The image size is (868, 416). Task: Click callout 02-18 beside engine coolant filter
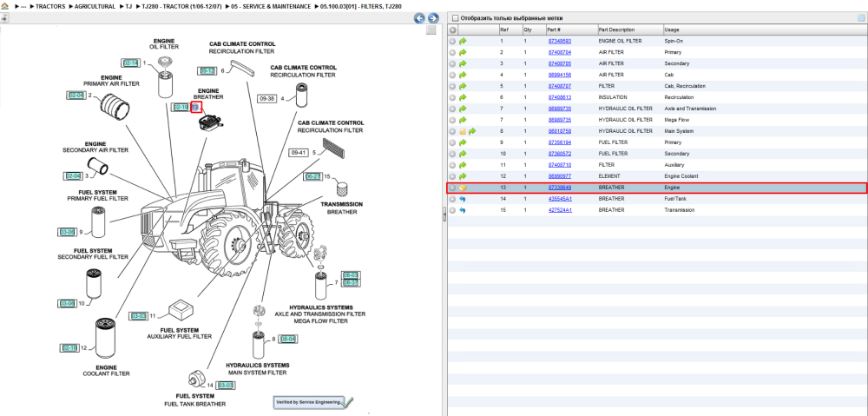(69, 348)
